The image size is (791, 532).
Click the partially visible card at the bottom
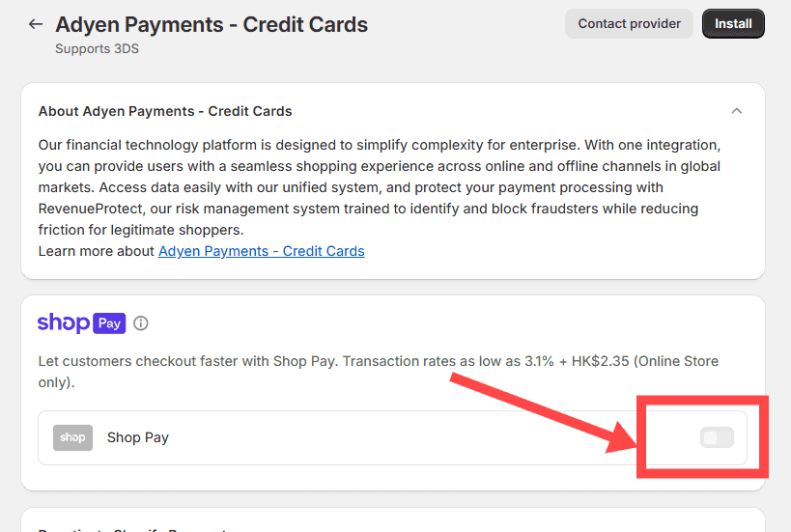pos(392,521)
